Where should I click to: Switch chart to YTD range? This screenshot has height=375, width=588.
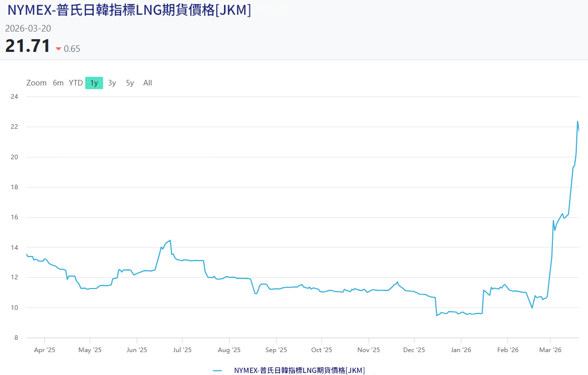click(76, 83)
